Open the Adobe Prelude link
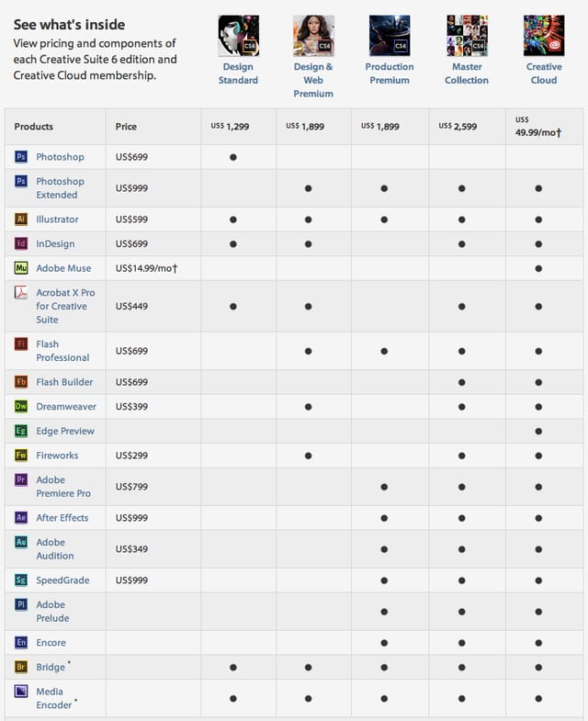Image resolution: width=588 pixels, height=721 pixels. pyautogui.click(x=52, y=612)
